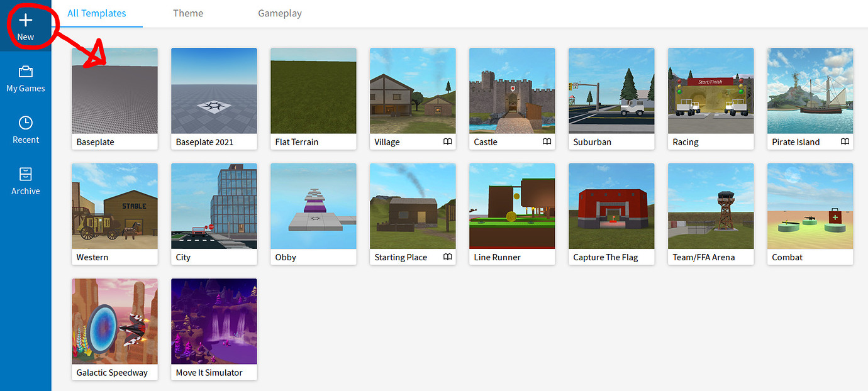This screenshot has width=868, height=391.
Task: Switch to the Theme tab
Action: coord(188,13)
